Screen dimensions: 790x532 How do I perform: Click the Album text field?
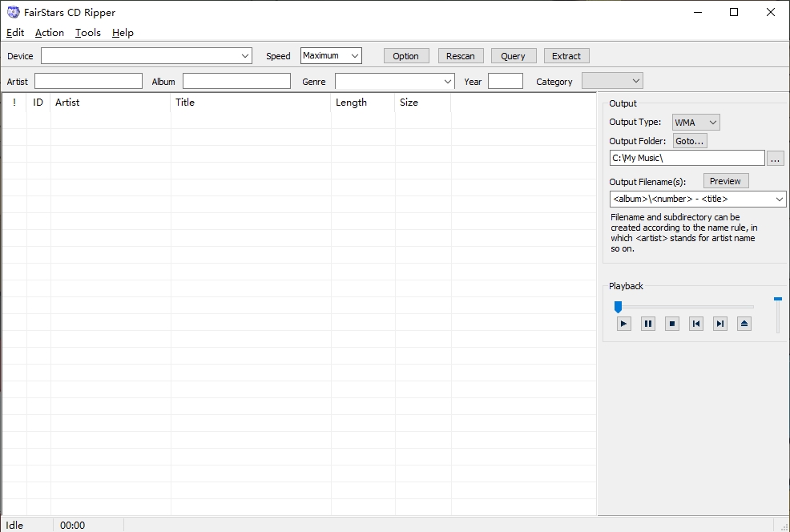pos(236,82)
